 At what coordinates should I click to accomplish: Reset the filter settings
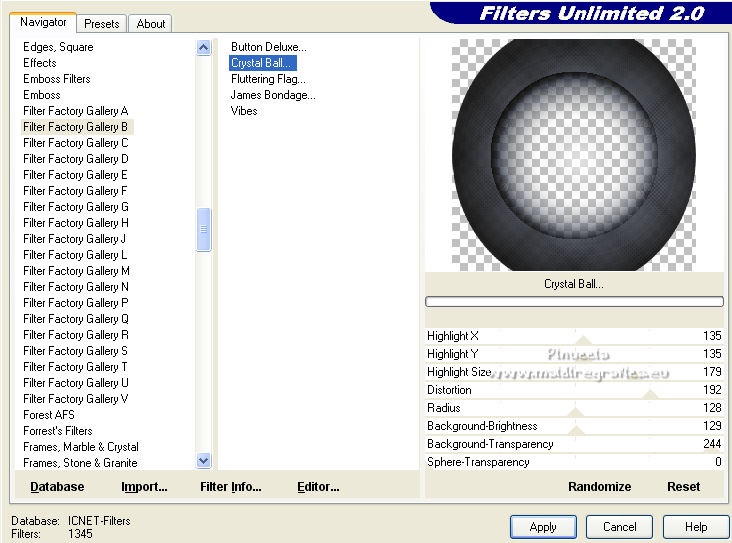point(683,487)
